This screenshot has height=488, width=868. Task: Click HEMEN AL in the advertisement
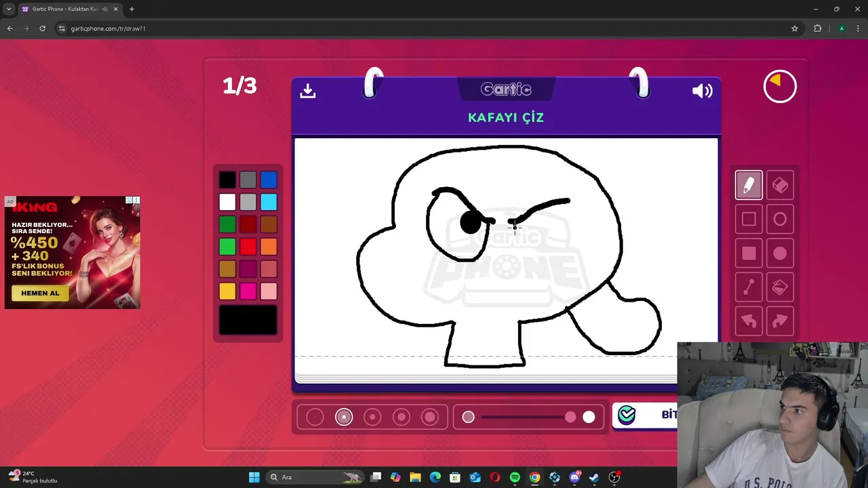[x=40, y=293]
